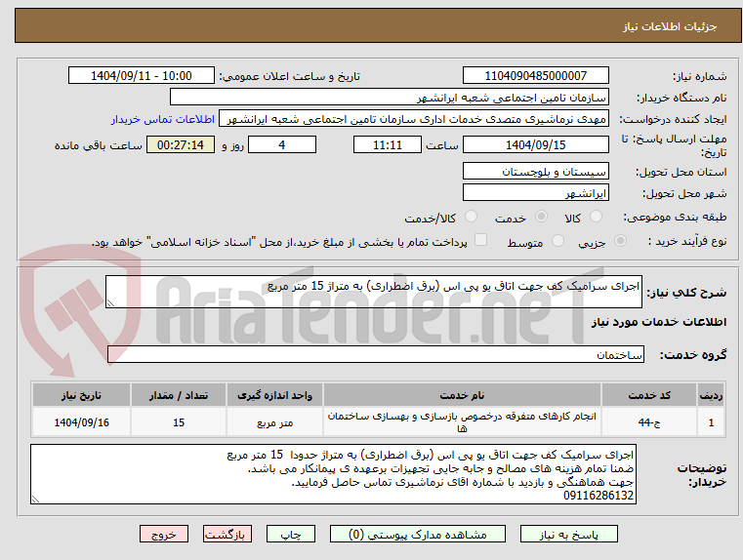Click the نام خدمت column header

click(462, 395)
